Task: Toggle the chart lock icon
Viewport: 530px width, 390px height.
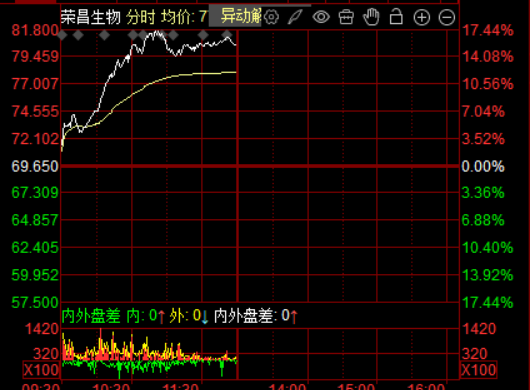Action: pyautogui.click(x=396, y=17)
